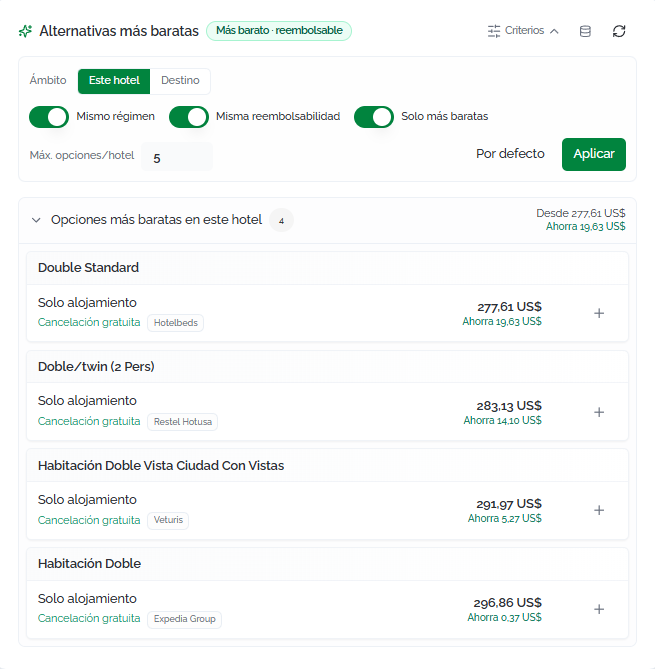
Task: Select the Double Standard room header
Action: (x=327, y=268)
